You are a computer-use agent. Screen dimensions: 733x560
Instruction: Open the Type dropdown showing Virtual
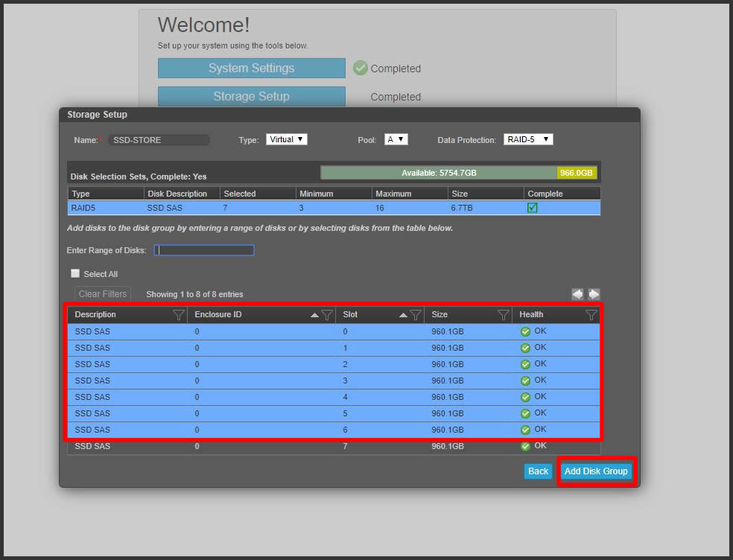(287, 139)
